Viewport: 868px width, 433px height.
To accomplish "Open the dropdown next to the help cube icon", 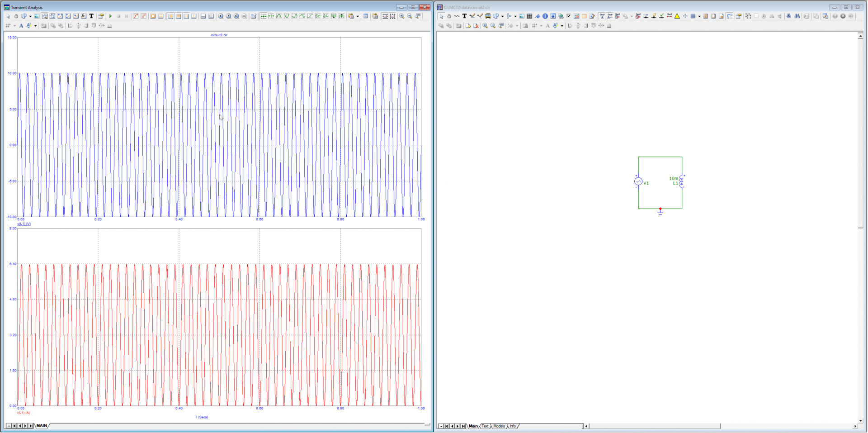I will click(30, 16).
